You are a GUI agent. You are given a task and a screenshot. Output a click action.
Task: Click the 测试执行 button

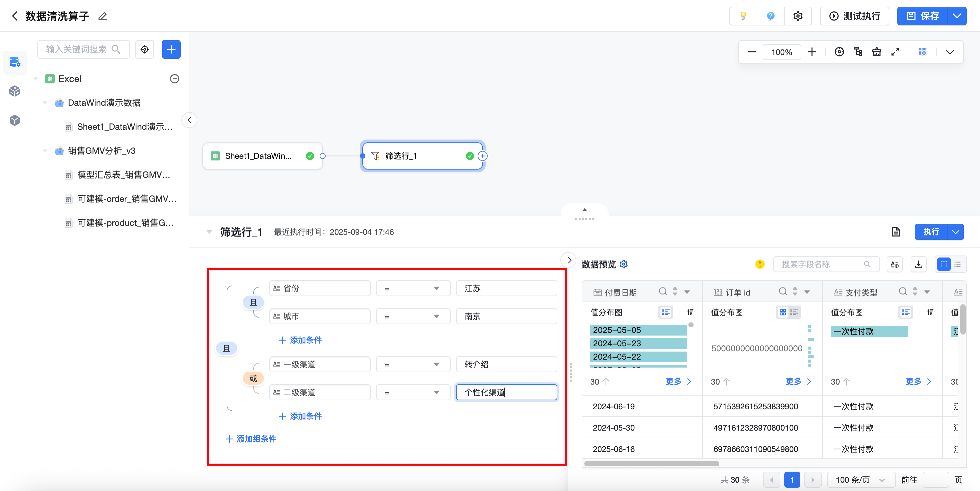pyautogui.click(x=854, y=16)
